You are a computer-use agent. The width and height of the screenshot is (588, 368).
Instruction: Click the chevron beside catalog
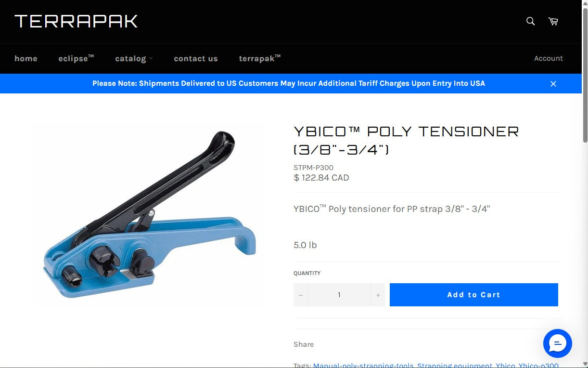point(151,59)
